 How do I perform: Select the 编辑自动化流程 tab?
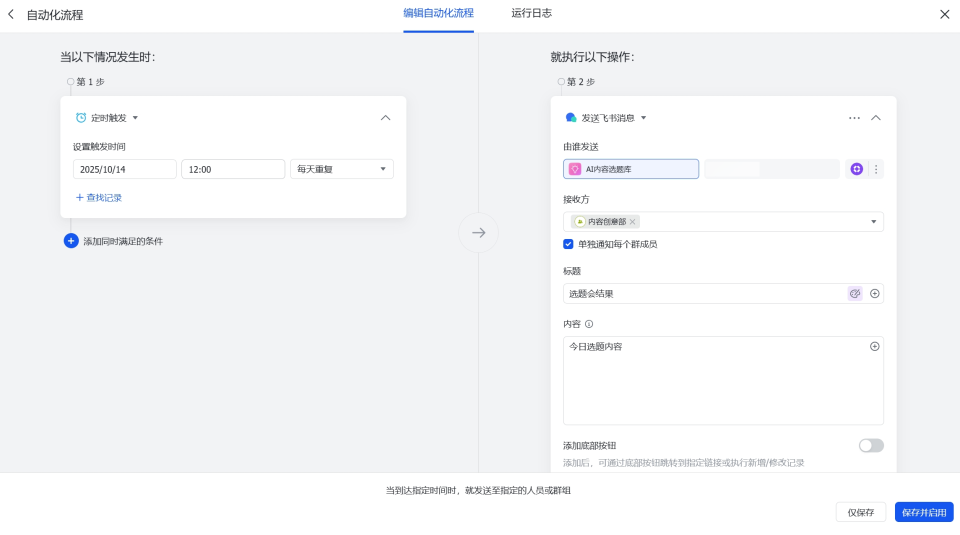[438, 14]
